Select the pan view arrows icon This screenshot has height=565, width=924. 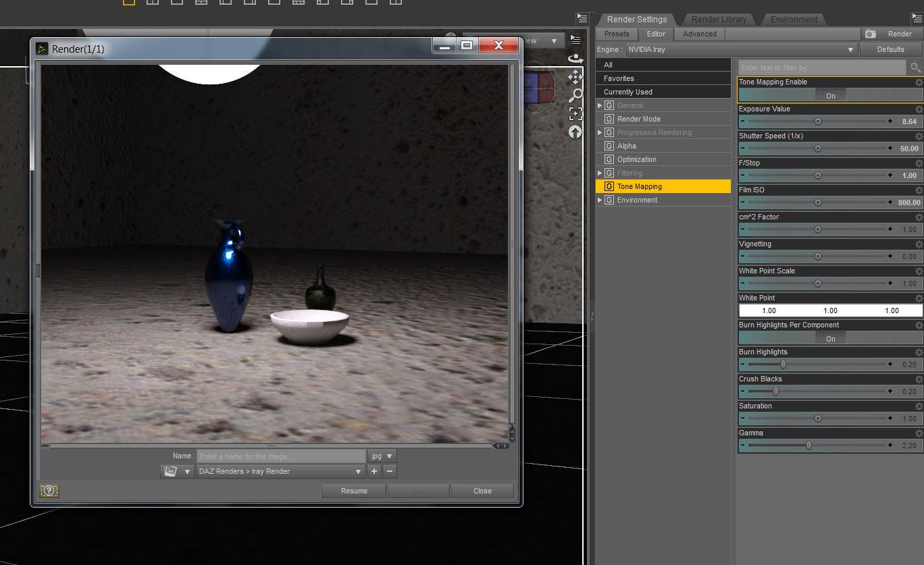click(575, 76)
